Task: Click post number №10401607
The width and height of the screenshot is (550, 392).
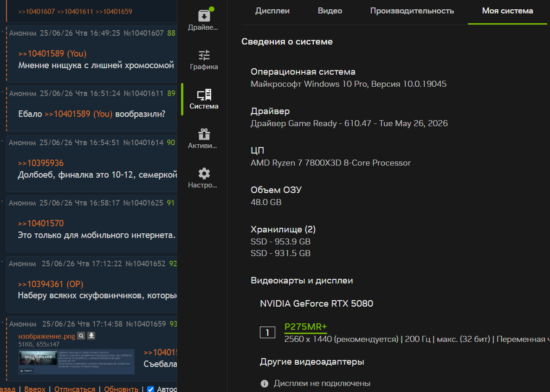Action: click(143, 33)
